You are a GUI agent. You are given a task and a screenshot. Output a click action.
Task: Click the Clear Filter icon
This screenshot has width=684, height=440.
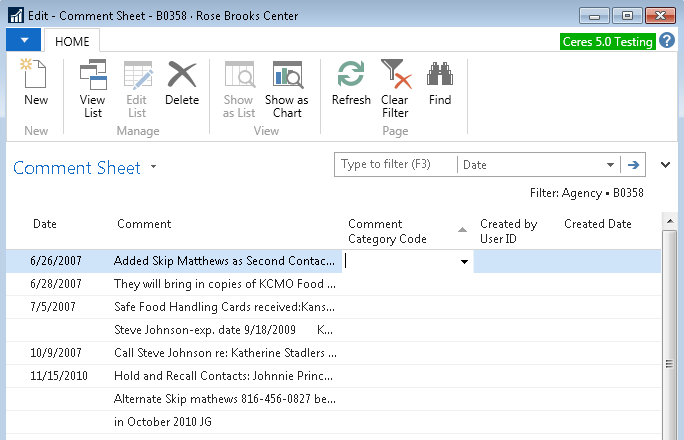395,89
